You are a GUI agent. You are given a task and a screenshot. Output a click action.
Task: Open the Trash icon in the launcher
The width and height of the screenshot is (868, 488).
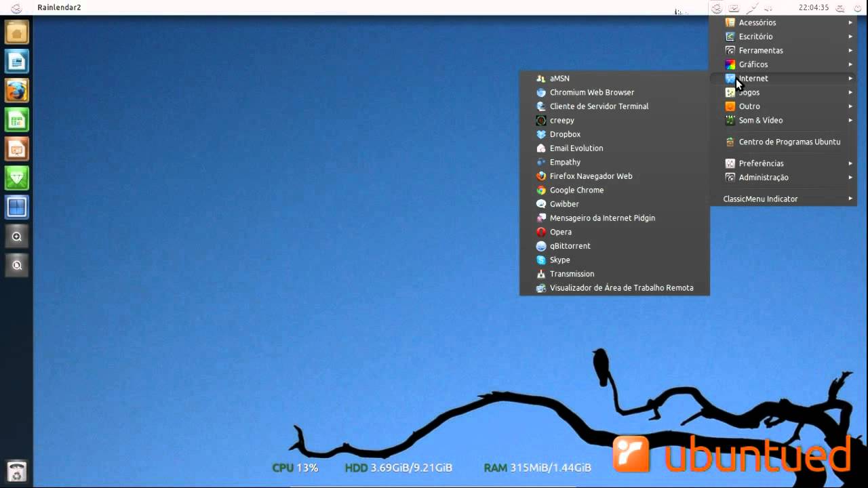coord(17,471)
